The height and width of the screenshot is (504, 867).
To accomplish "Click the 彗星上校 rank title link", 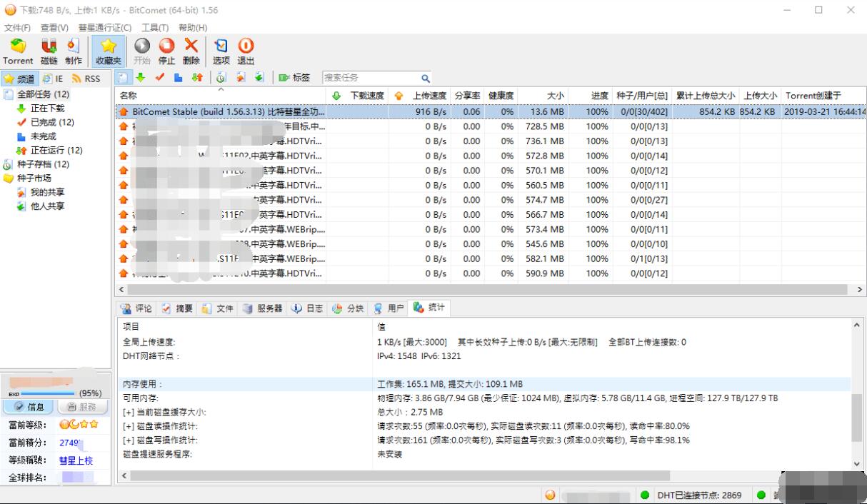I will 76,461.
